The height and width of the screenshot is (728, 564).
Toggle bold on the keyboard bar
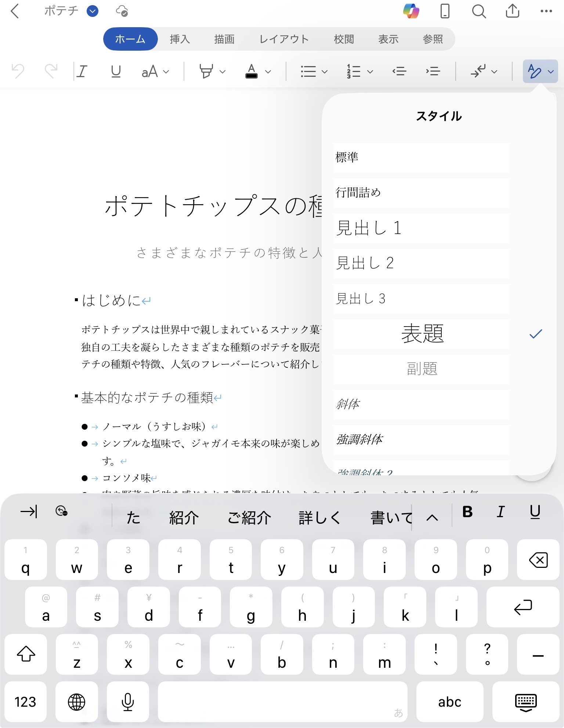467,512
